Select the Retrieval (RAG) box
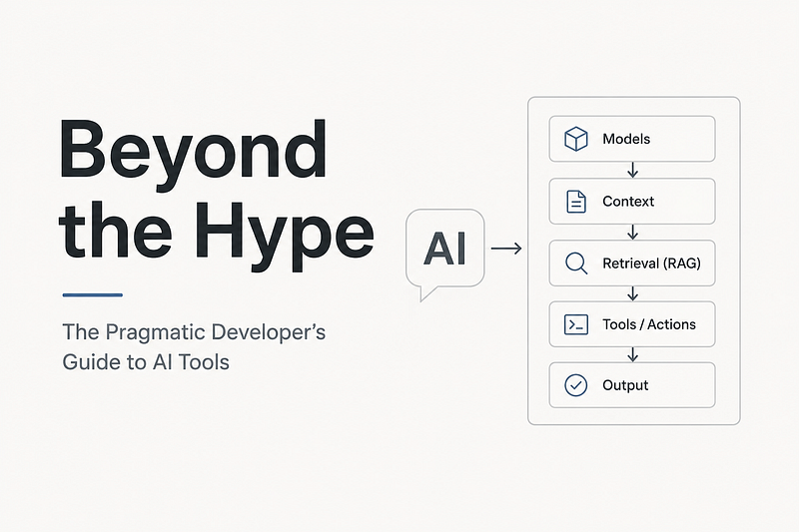 (632, 264)
